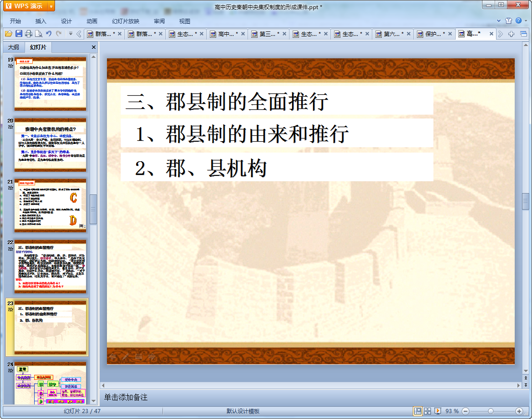Switch to slide sorter view icon

coord(427,411)
